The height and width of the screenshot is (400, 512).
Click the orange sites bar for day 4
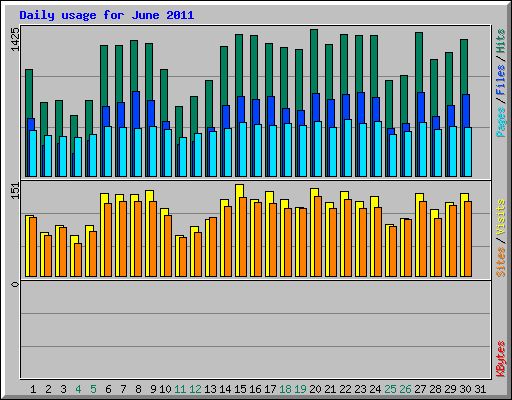(78, 260)
